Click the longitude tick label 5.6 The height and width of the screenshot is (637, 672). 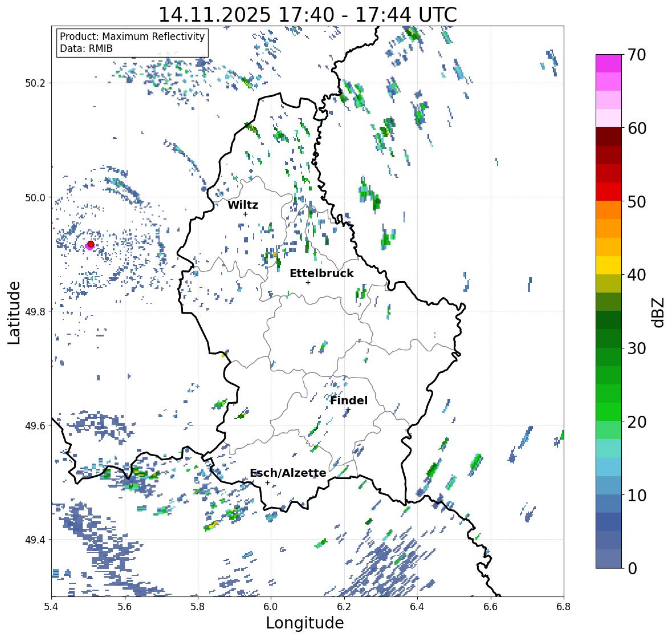(x=124, y=607)
